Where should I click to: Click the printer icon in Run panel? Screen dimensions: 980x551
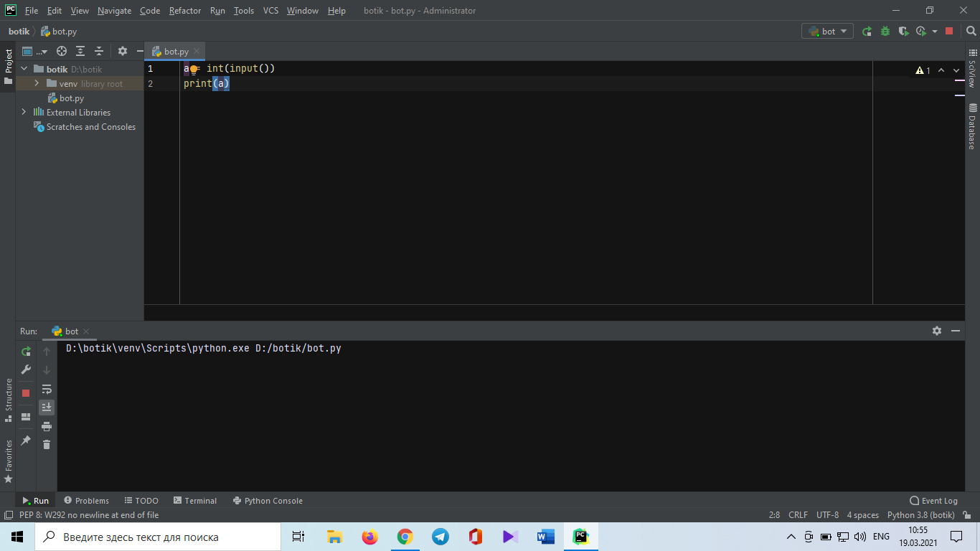point(47,426)
